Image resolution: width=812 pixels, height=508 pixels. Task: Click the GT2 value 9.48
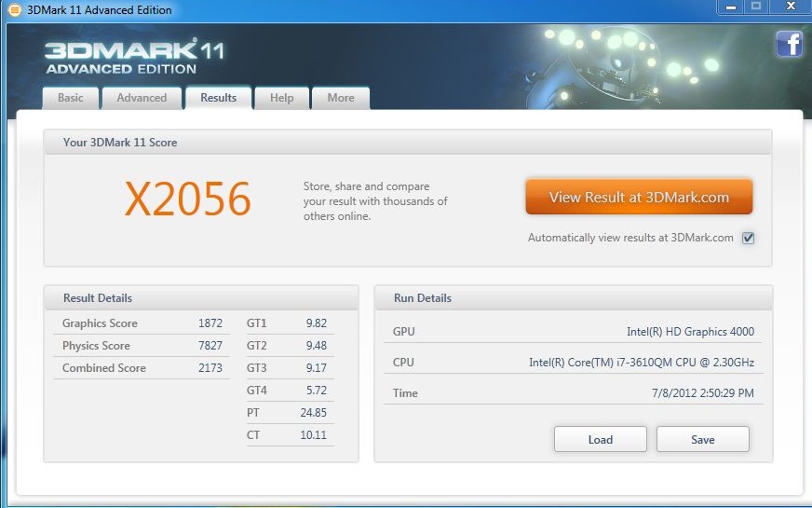pos(317,346)
